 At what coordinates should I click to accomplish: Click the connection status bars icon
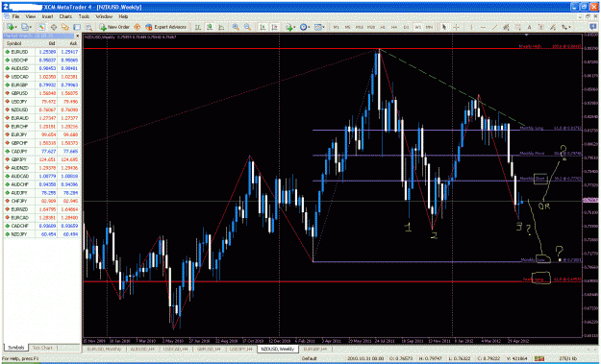(539, 358)
